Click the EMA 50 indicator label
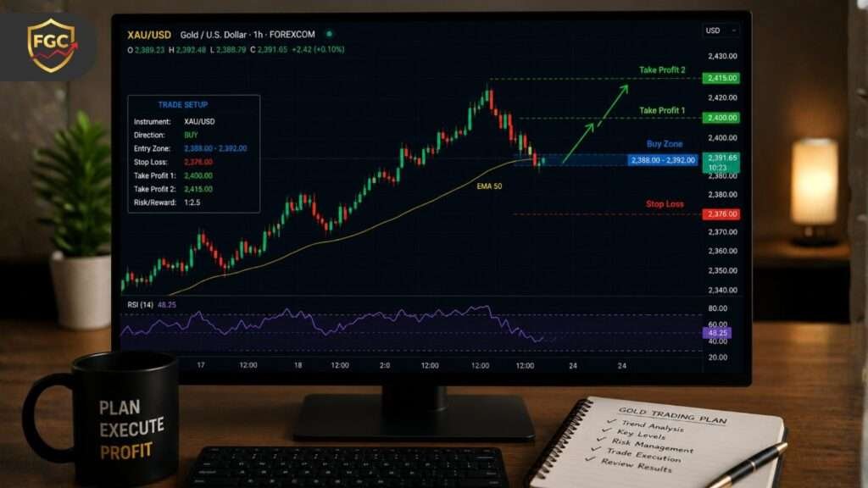Viewport: 868px width, 488px height. 489,186
